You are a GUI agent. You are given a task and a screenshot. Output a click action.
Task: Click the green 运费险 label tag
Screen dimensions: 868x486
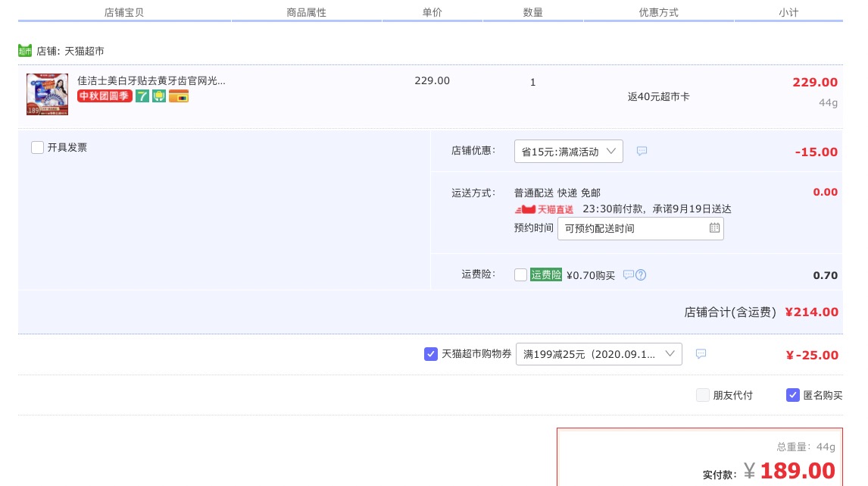point(546,275)
